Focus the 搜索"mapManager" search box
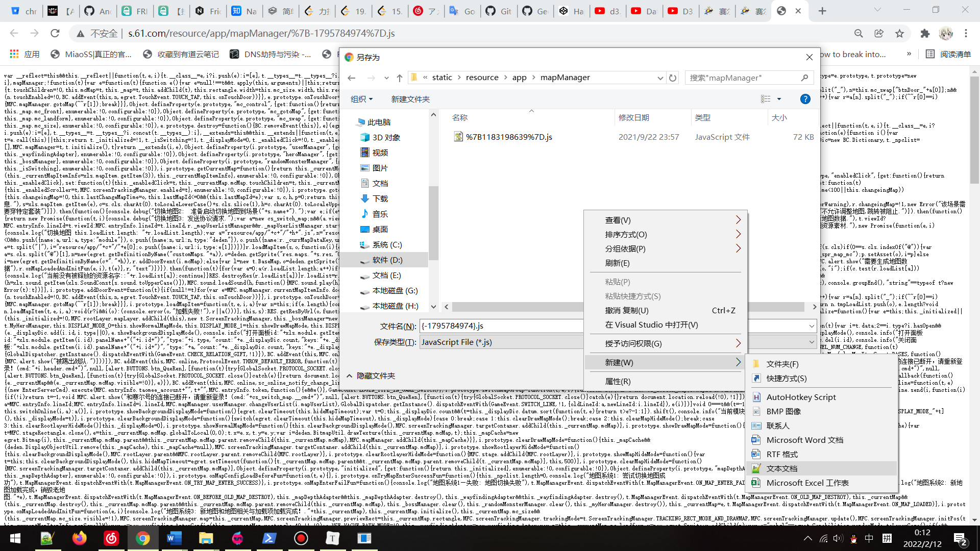980x551 pixels. (748, 78)
